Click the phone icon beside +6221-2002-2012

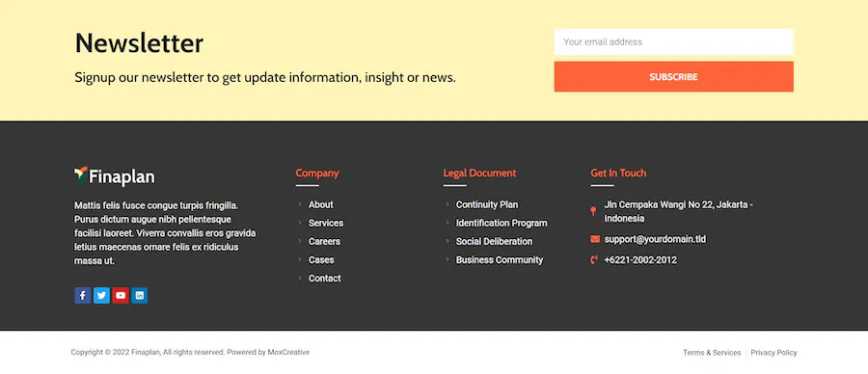[x=594, y=259]
